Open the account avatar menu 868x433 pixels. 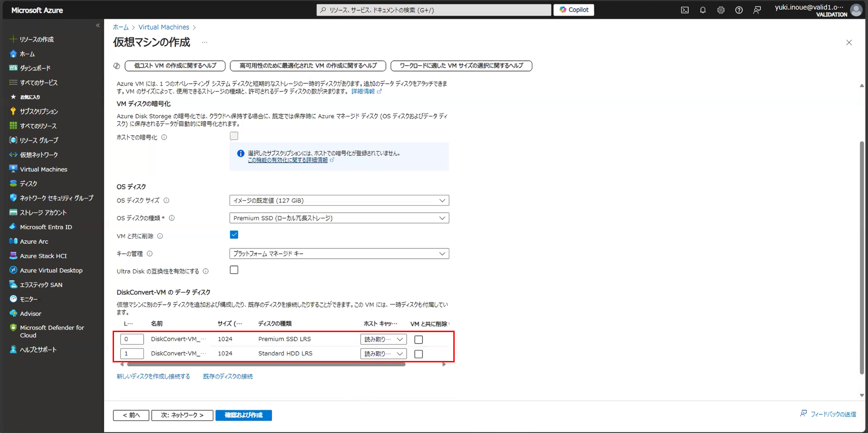[x=856, y=10]
